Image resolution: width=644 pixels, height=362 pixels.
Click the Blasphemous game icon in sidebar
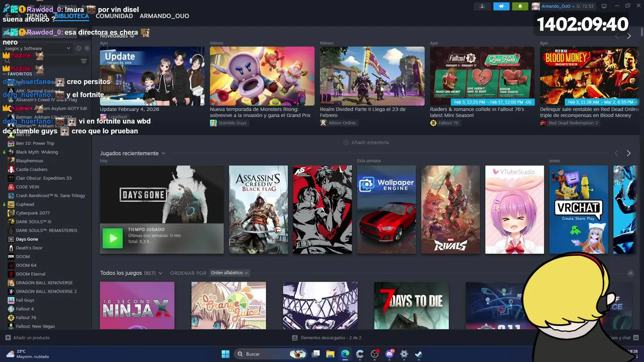pos(11,161)
